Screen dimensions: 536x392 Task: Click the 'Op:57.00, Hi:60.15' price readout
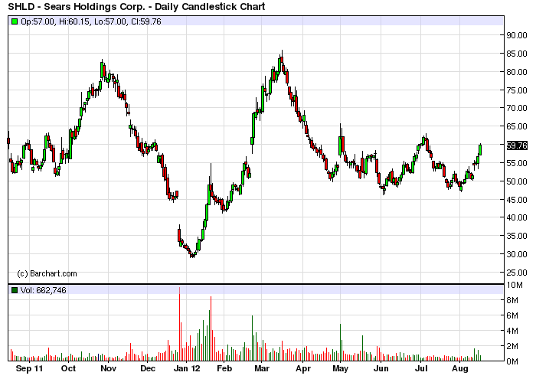[55, 21]
